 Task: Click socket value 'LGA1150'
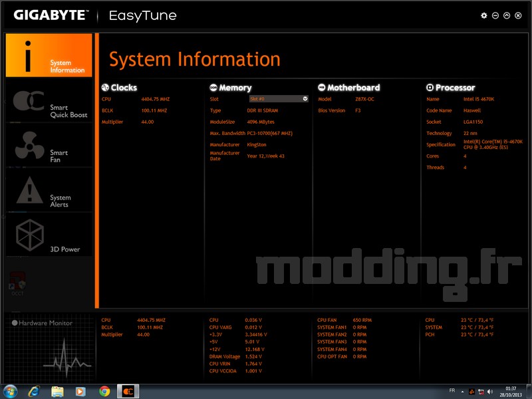473,122
